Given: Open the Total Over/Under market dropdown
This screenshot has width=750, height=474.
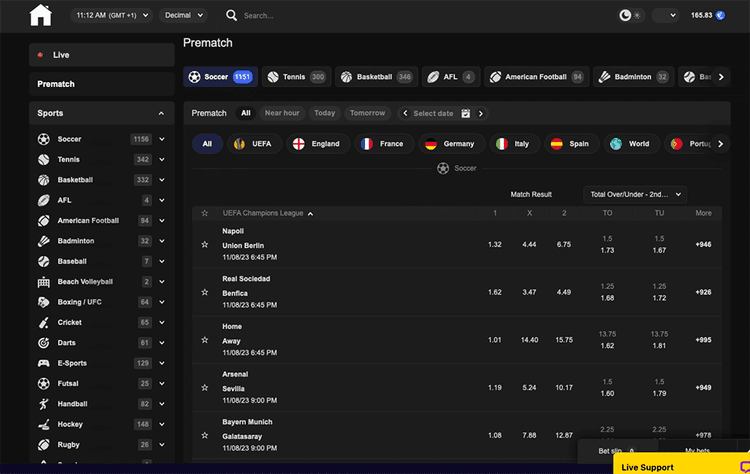Looking at the screenshot, I should click(x=635, y=195).
